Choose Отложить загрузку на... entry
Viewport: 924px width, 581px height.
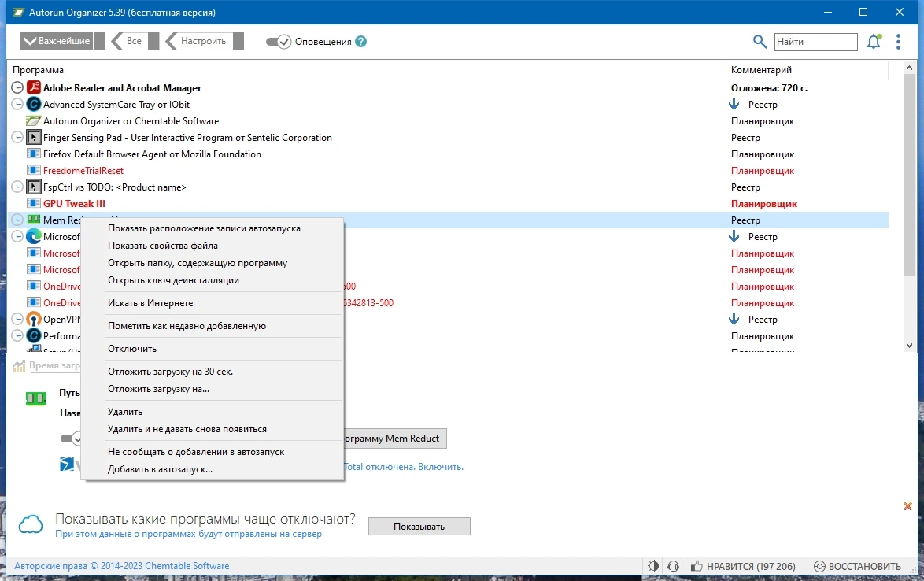[x=158, y=389]
